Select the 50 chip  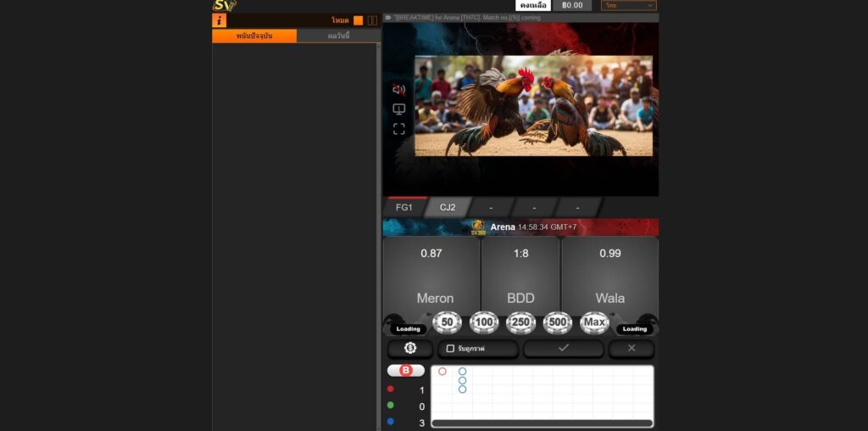[x=448, y=322]
